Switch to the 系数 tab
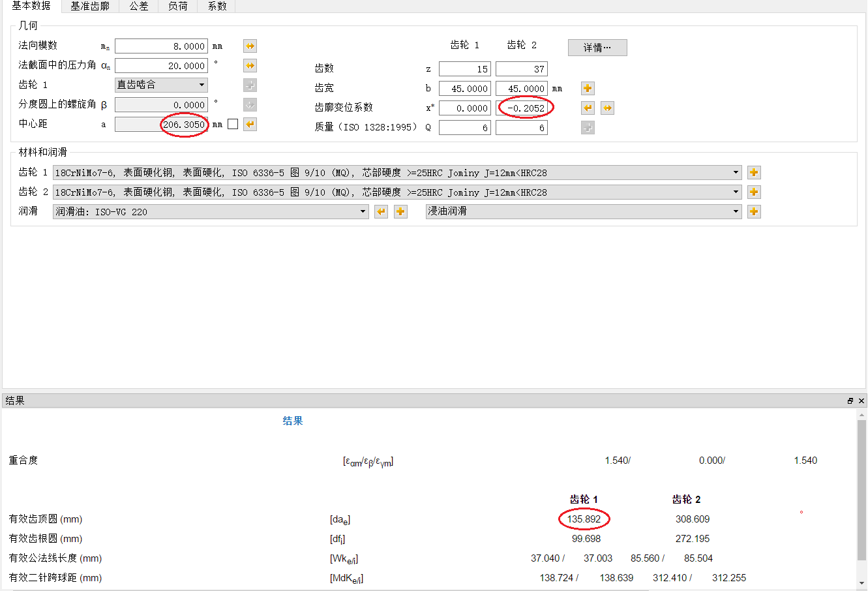868x591 pixels. point(217,6)
